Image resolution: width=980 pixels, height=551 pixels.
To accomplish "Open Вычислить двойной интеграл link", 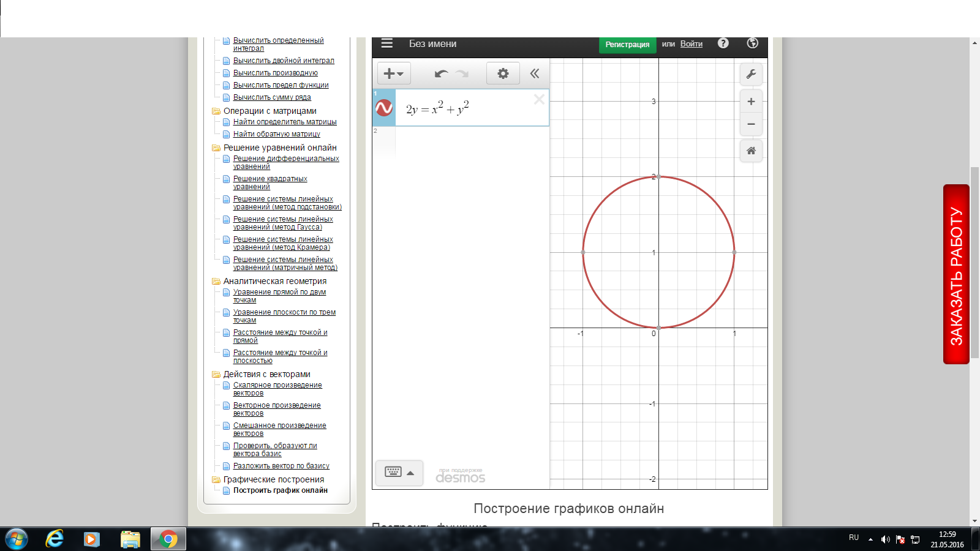I will [284, 61].
